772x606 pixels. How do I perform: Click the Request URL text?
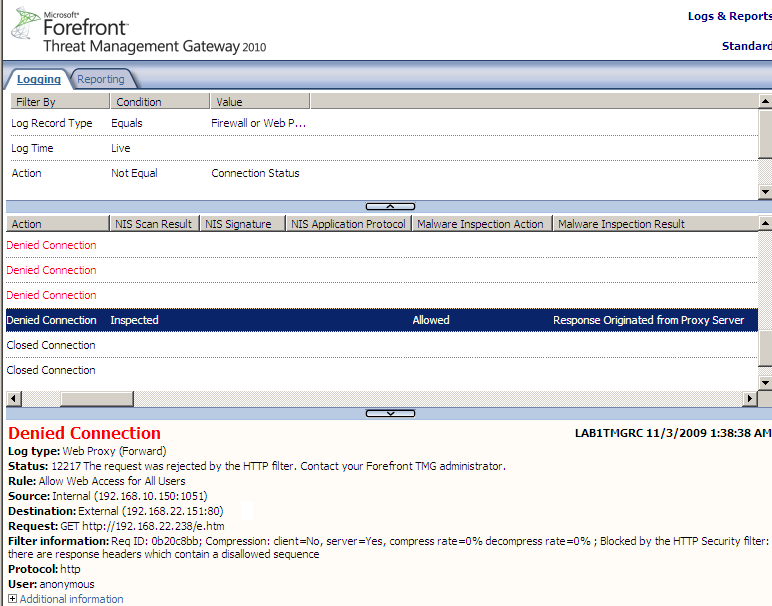click(153, 526)
